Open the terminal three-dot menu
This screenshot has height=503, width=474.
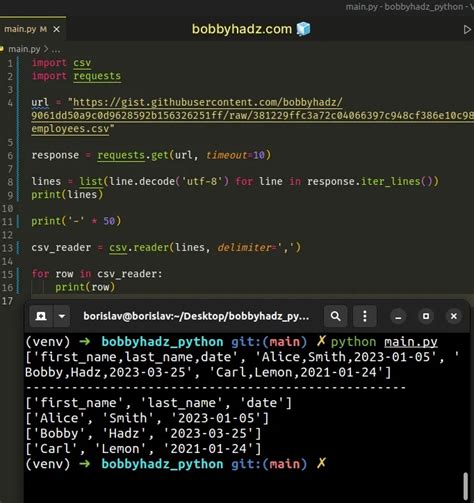pos(365,316)
